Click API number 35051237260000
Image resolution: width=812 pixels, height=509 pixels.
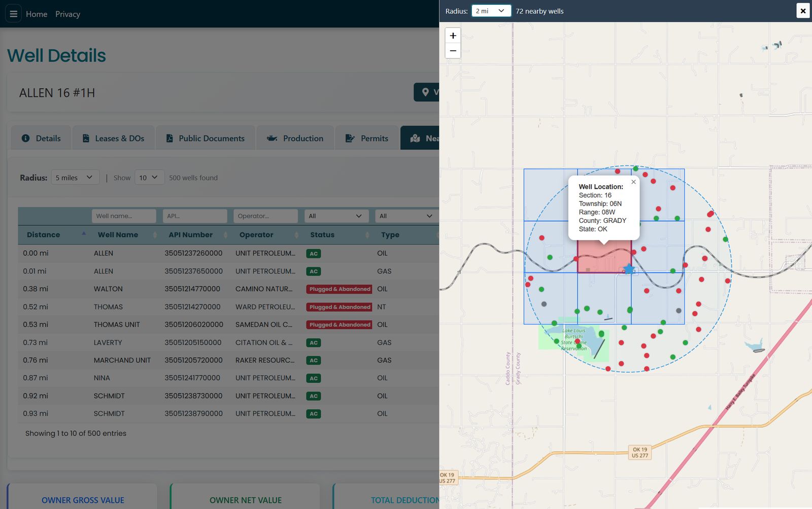click(193, 253)
